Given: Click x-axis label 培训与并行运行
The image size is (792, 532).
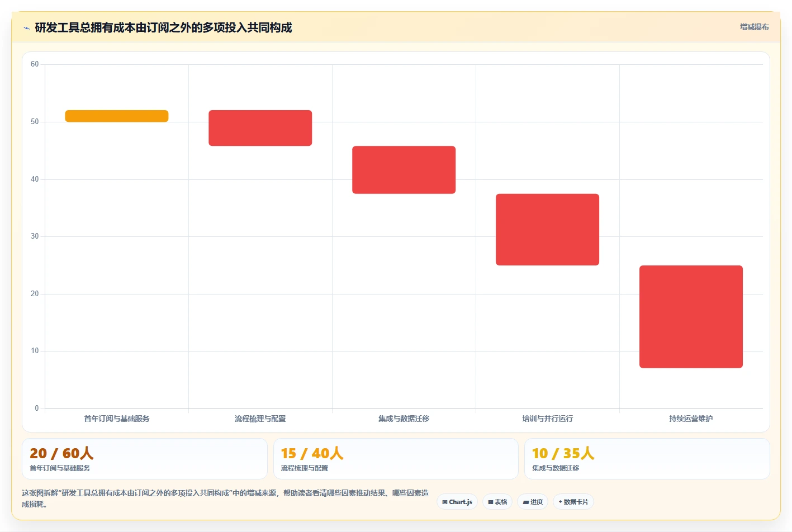Looking at the screenshot, I should [548, 419].
